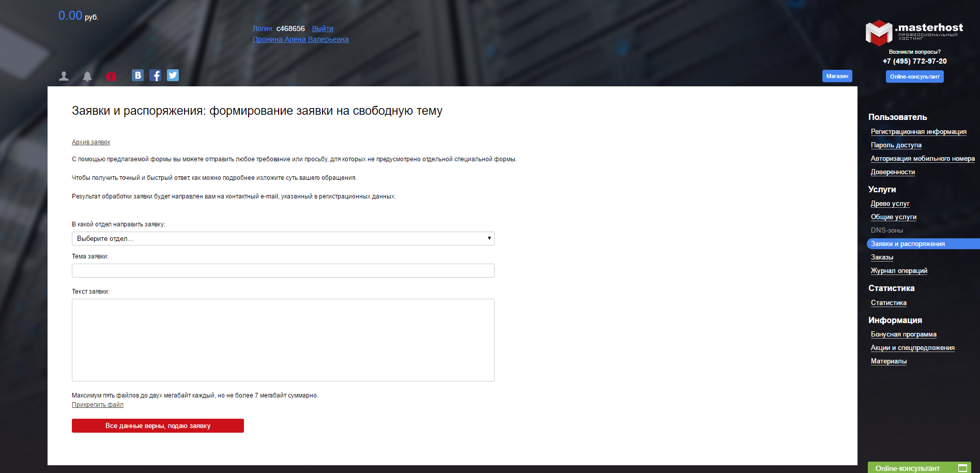Click inside the 'Текст заявки' text area
The width and height of the screenshot is (980, 473).
283,340
